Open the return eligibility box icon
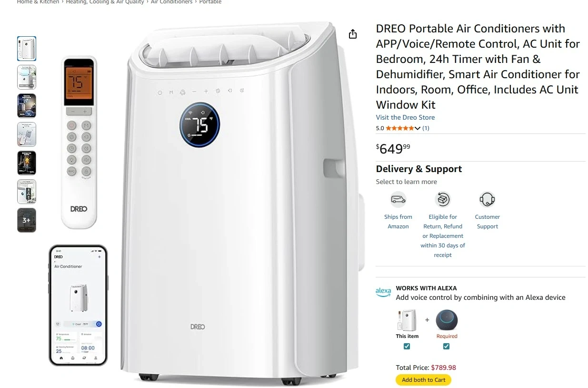Image resolution: width=588 pixels, height=388 pixels. pyautogui.click(x=443, y=199)
